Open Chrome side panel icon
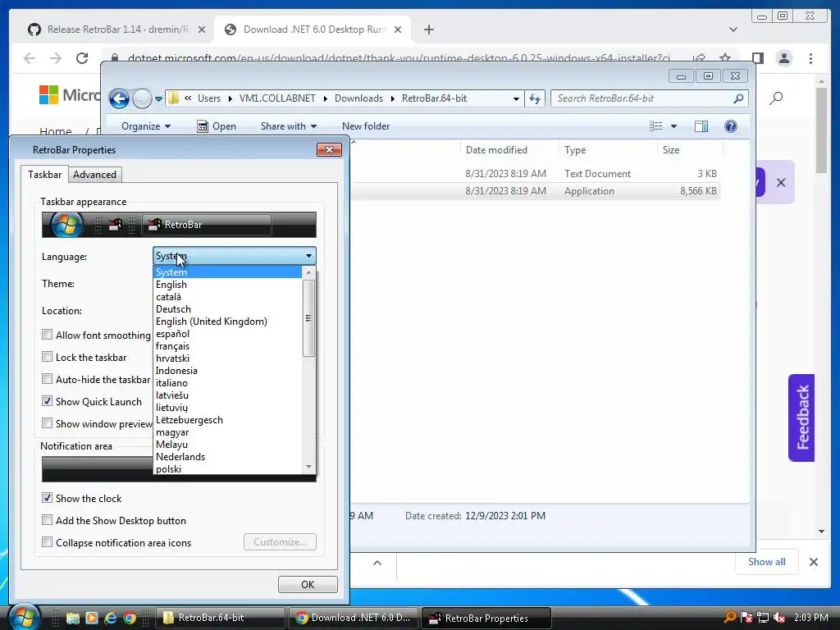 point(757,58)
